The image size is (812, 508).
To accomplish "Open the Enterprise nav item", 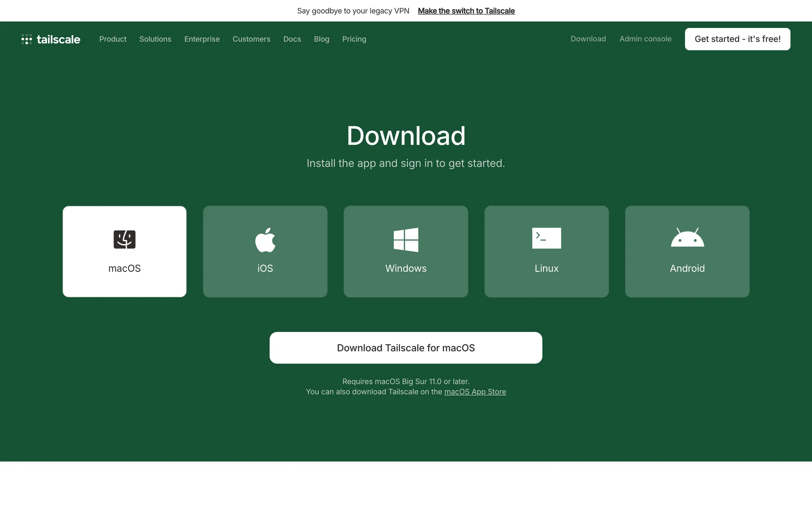I will point(202,39).
